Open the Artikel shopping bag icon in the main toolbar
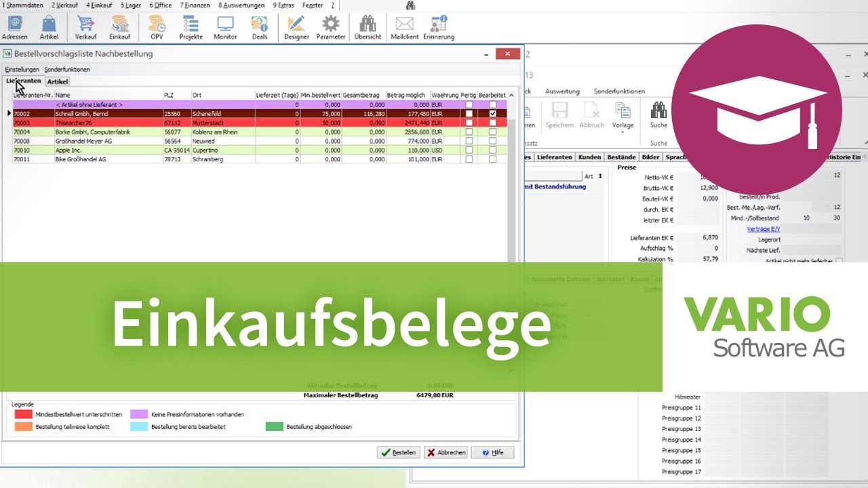 49,24
